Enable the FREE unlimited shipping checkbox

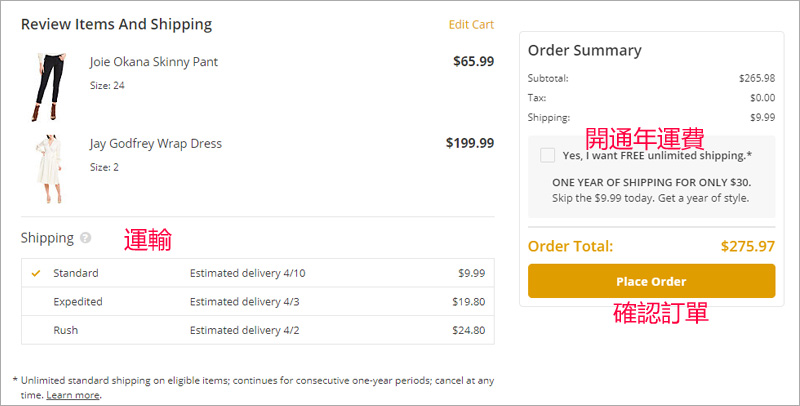point(547,155)
